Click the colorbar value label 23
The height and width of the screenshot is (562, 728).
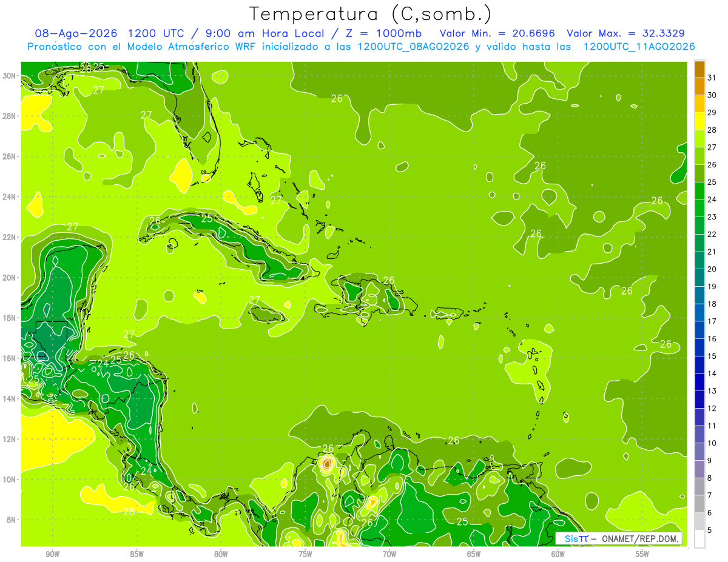point(712,217)
